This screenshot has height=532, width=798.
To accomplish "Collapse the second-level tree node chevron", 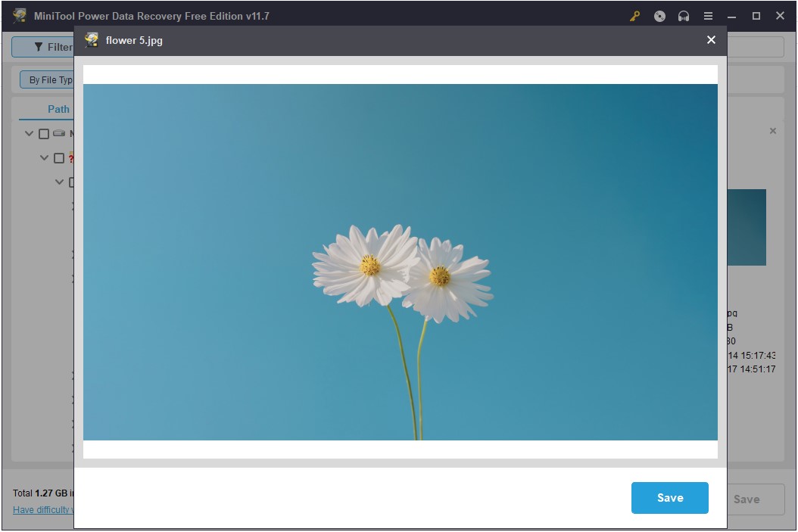I will (x=45, y=158).
